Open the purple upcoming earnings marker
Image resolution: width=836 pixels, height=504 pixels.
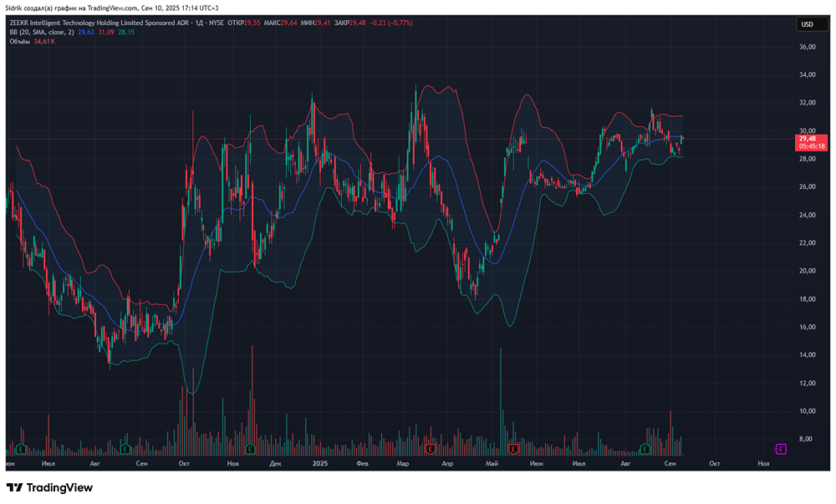(780, 449)
